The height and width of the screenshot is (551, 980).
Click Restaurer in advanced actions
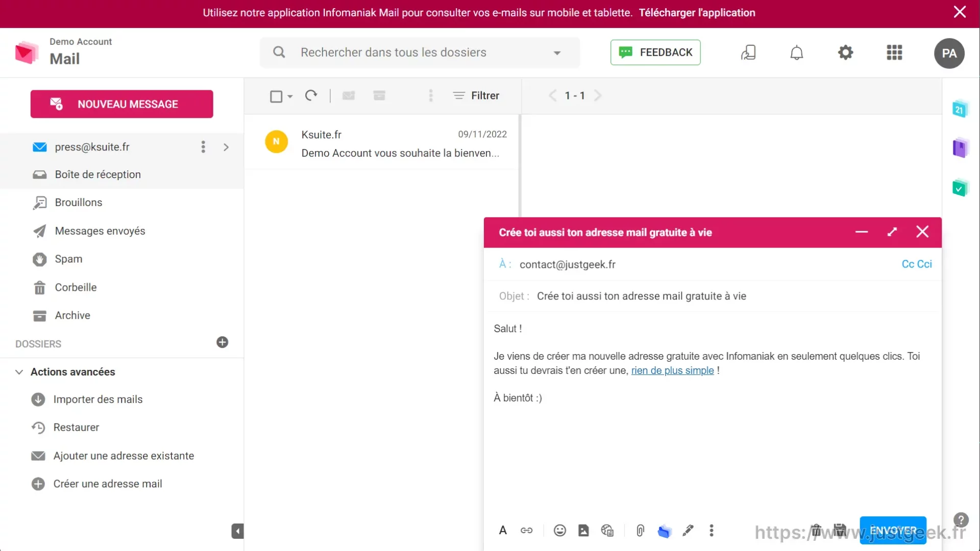click(76, 428)
